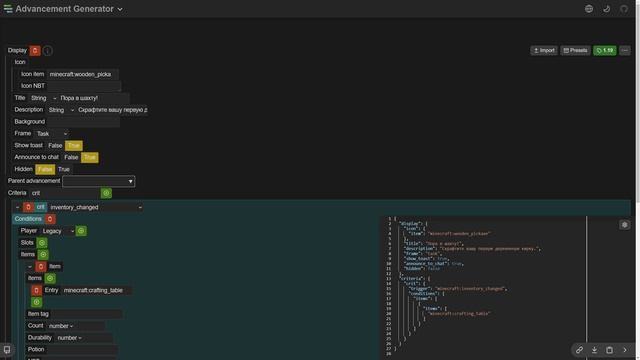Add Player condition with green plus
This screenshot has width=640, height=360.
click(x=81, y=231)
